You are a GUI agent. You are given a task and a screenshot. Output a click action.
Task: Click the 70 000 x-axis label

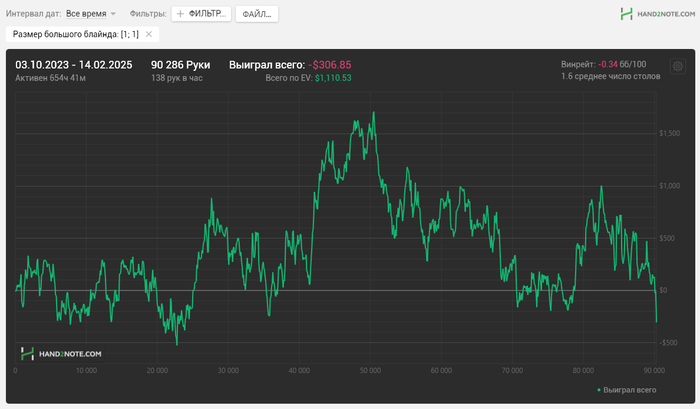[512, 371]
